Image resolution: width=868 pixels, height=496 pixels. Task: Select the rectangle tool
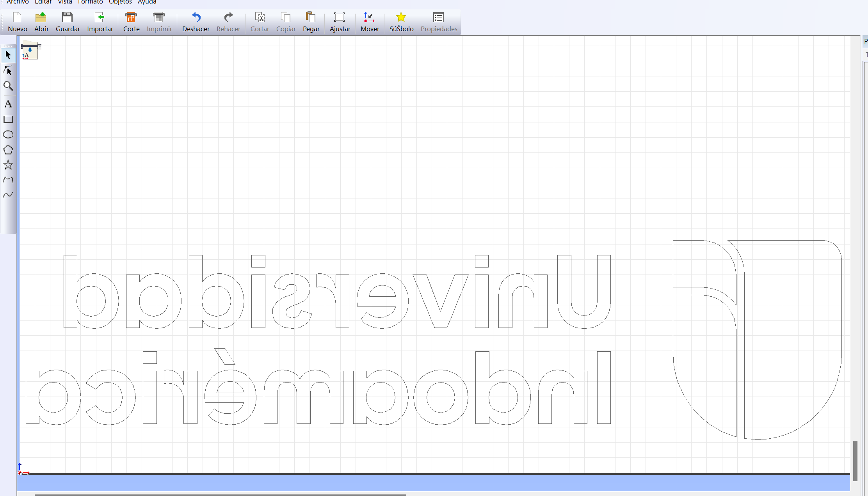8,119
